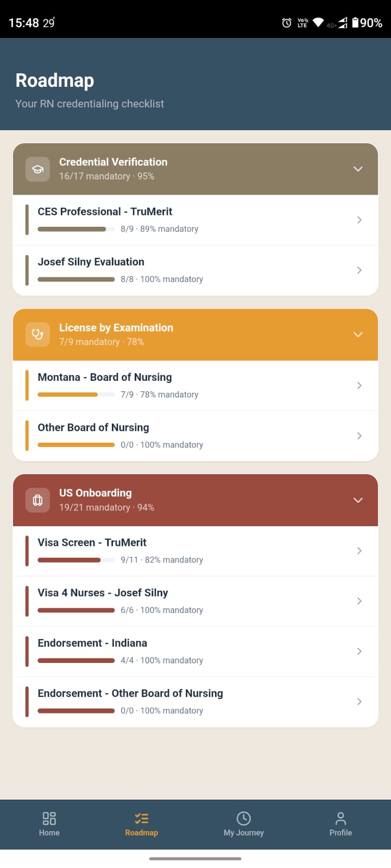This screenshot has height=868, width=391.
Task: Tap the alarm icon in status bar
Action: (287, 23)
